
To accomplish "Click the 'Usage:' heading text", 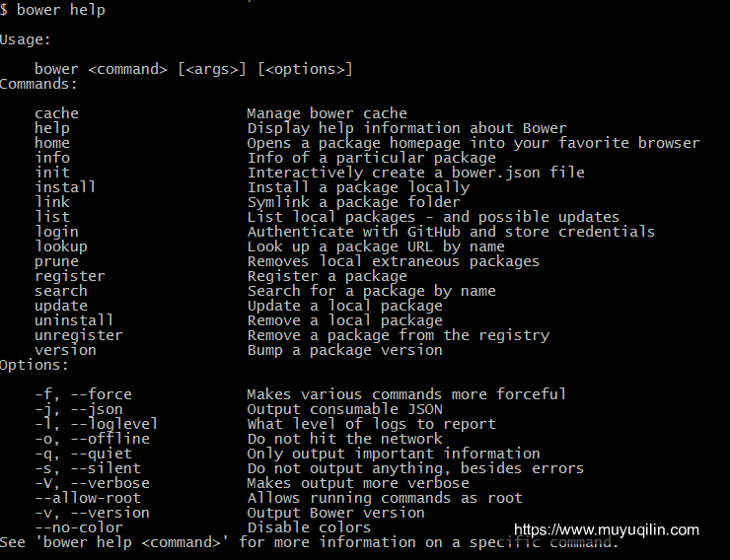I will tap(25, 39).
